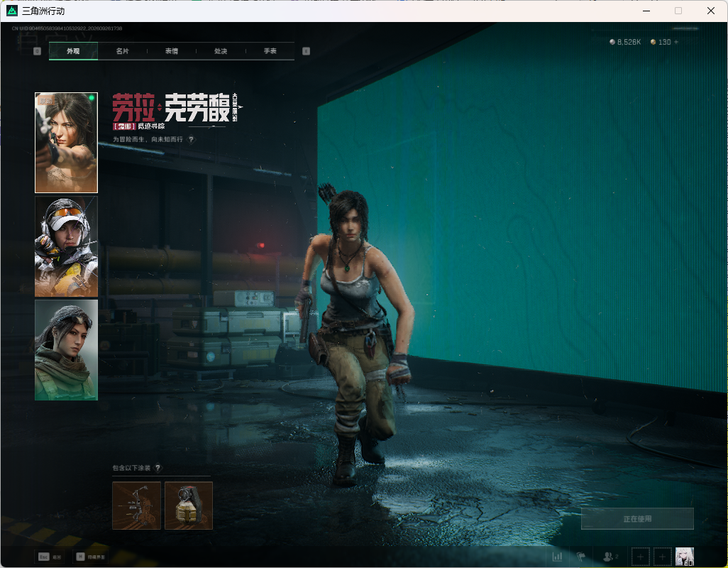728x568 pixels.
Task: Switch to the 名片 tab
Action: 123,51
